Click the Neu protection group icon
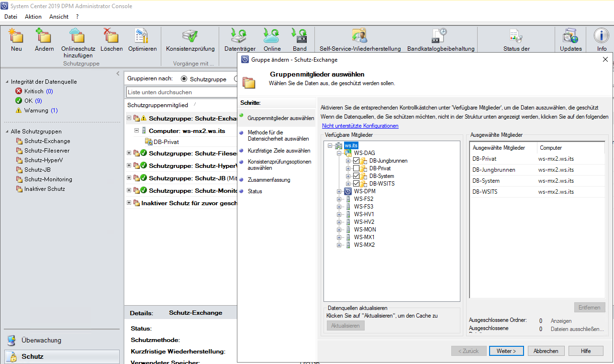This screenshot has height=364, width=614. pos(16,36)
